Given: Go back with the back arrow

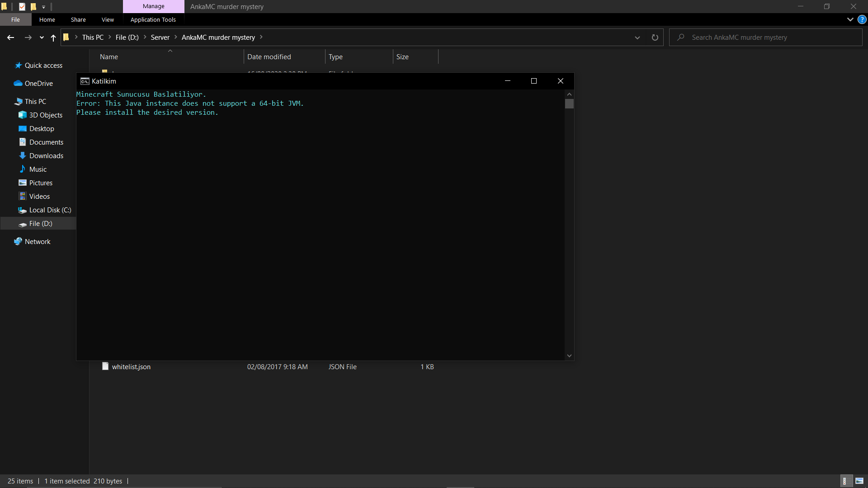Looking at the screenshot, I should (x=10, y=38).
